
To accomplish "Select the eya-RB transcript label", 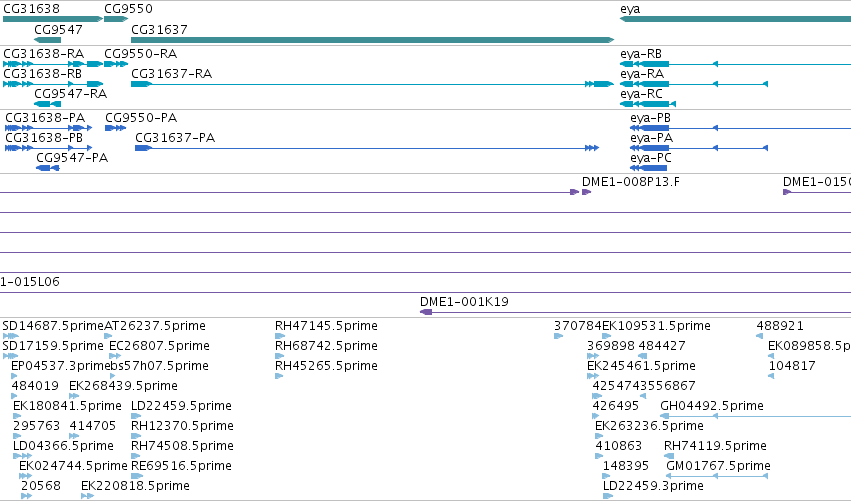I will pos(640,53).
